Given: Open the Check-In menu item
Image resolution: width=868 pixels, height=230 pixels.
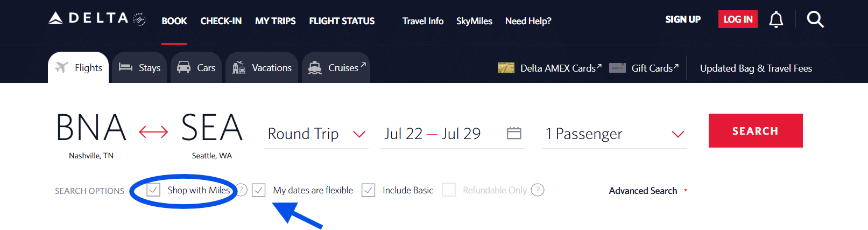Looking at the screenshot, I should (221, 21).
